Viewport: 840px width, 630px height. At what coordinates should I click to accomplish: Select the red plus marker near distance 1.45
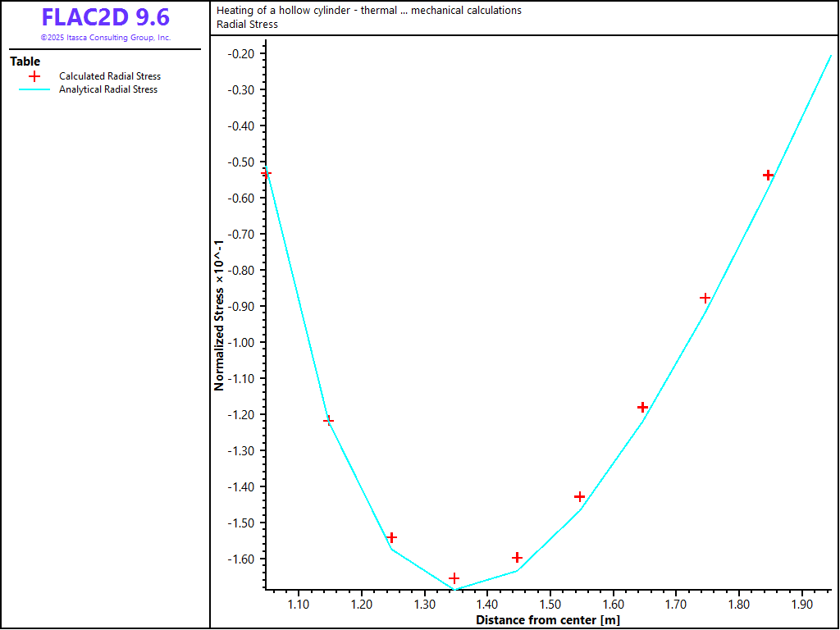[517, 558]
